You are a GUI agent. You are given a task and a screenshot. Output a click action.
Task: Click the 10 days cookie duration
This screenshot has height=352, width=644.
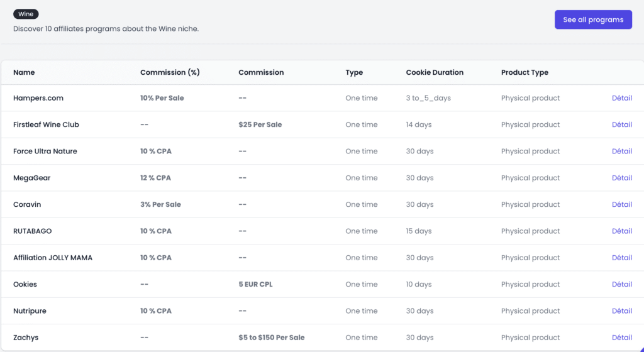click(x=418, y=284)
